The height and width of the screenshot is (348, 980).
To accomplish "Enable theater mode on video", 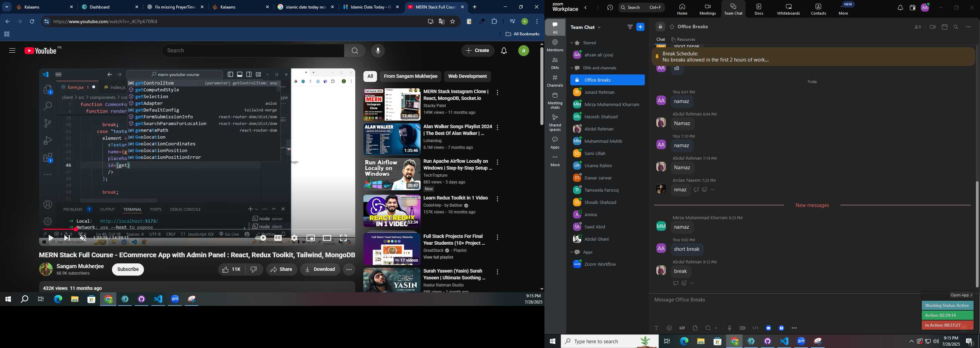I will 327,238.
